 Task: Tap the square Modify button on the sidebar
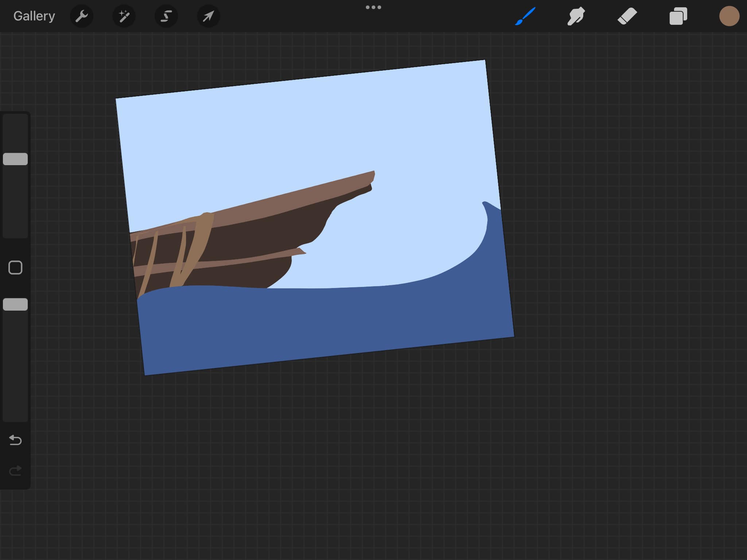click(15, 268)
